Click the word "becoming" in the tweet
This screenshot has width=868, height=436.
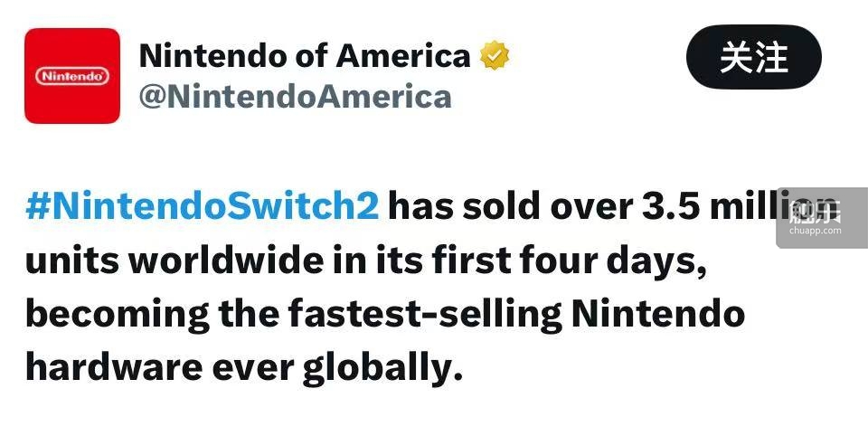(118, 314)
